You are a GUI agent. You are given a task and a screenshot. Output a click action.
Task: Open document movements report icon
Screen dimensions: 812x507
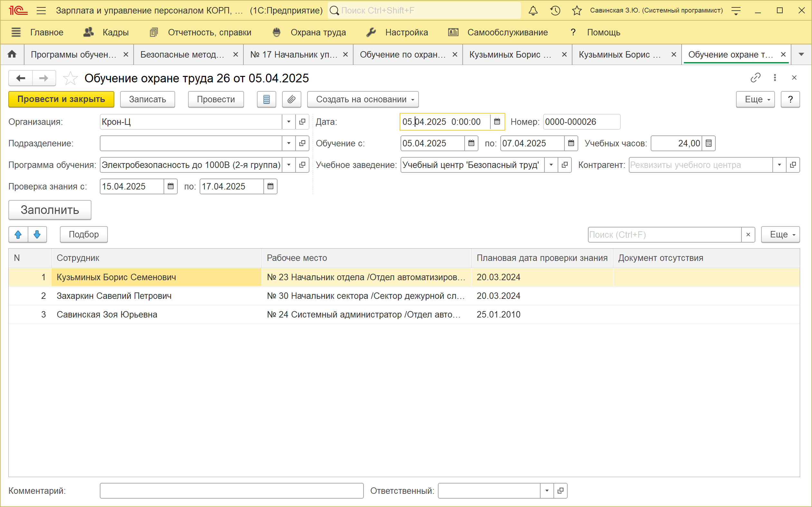click(266, 99)
